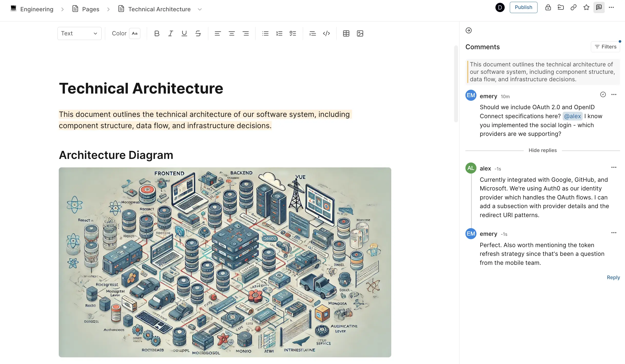Open the page lock settings icon
Viewport: 625px width, 364px height.
point(548,7)
